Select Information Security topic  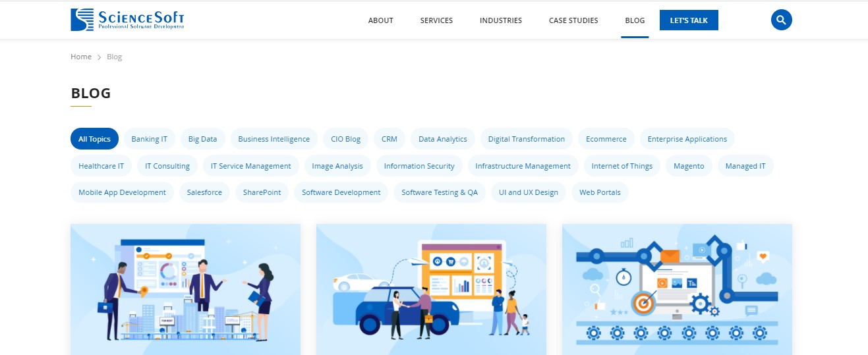tap(419, 166)
